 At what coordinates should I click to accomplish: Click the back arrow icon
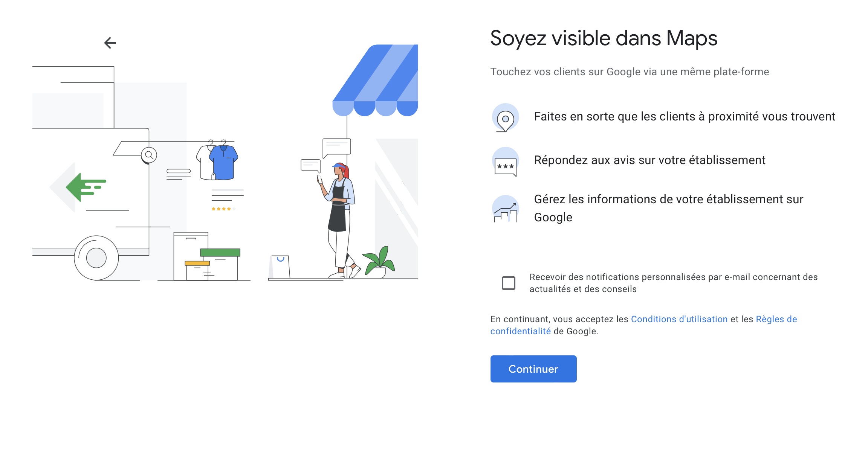pyautogui.click(x=110, y=43)
